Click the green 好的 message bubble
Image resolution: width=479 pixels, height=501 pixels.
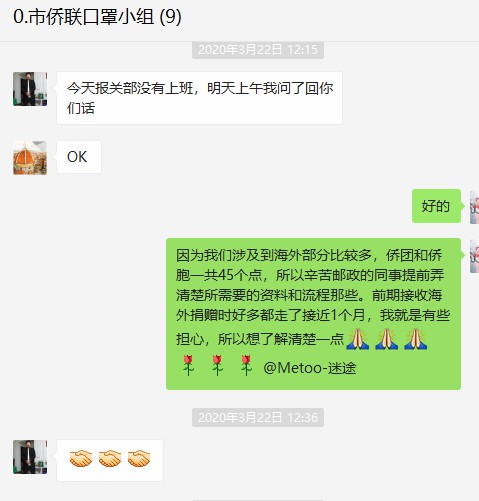tap(436, 206)
